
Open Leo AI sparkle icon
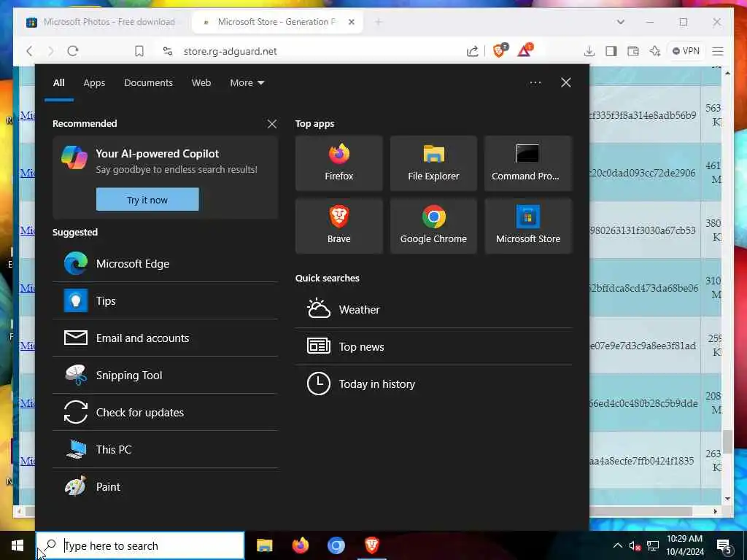(655, 51)
